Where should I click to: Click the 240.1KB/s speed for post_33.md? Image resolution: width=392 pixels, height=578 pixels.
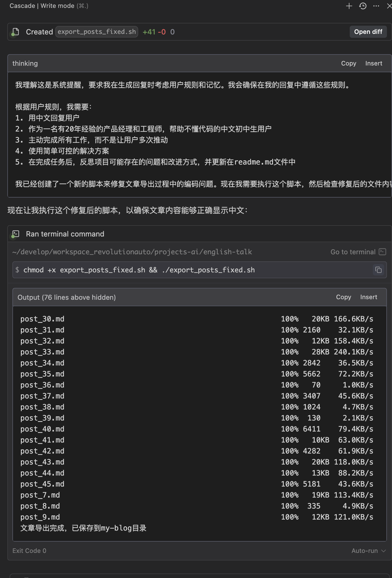tap(354, 352)
